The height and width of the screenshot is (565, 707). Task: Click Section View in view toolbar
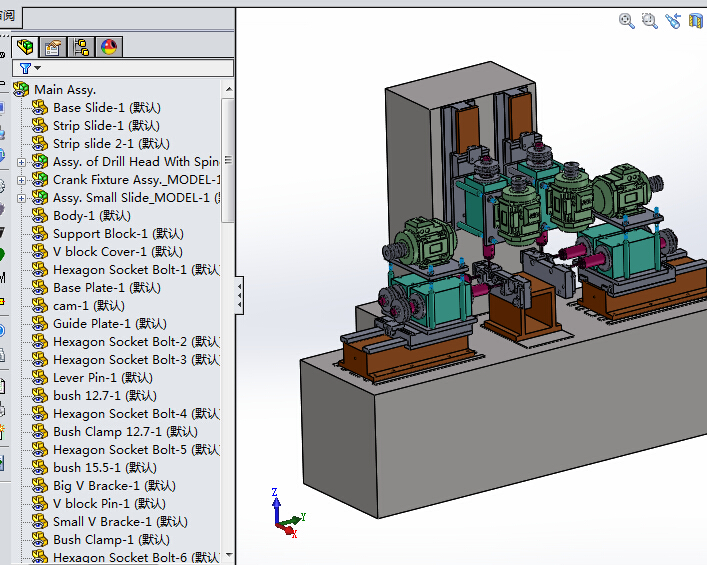(696, 21)
